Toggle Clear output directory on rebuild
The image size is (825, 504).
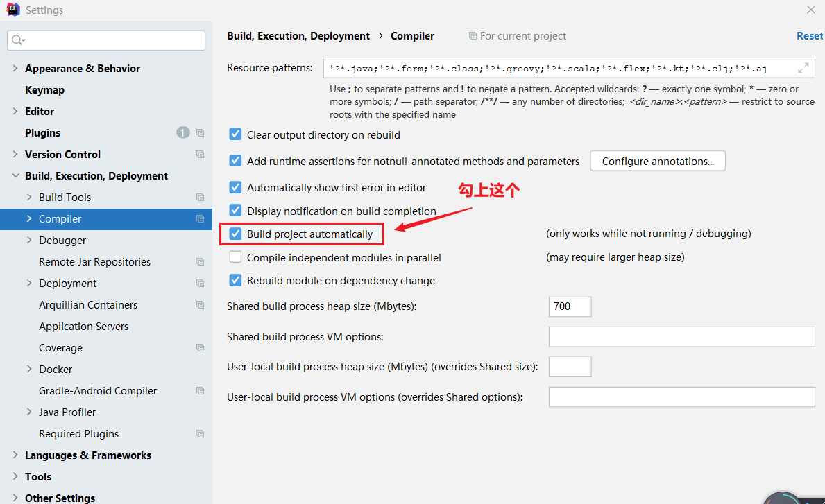tap(235, 134)
